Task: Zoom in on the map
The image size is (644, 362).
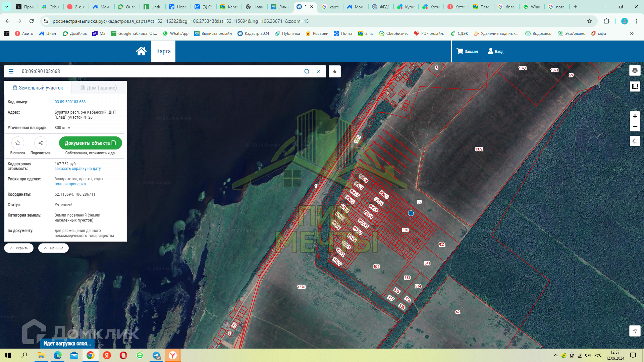Action: click(635, 116)
